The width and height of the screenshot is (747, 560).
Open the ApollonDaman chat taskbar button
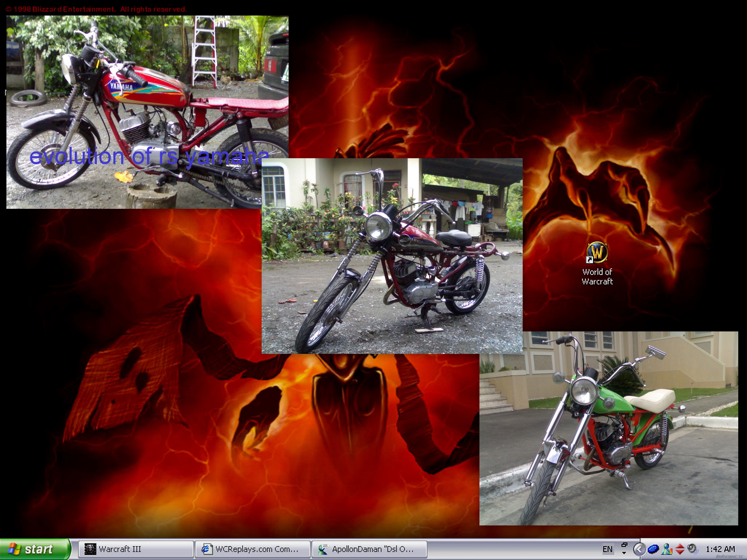pos(369,549)
